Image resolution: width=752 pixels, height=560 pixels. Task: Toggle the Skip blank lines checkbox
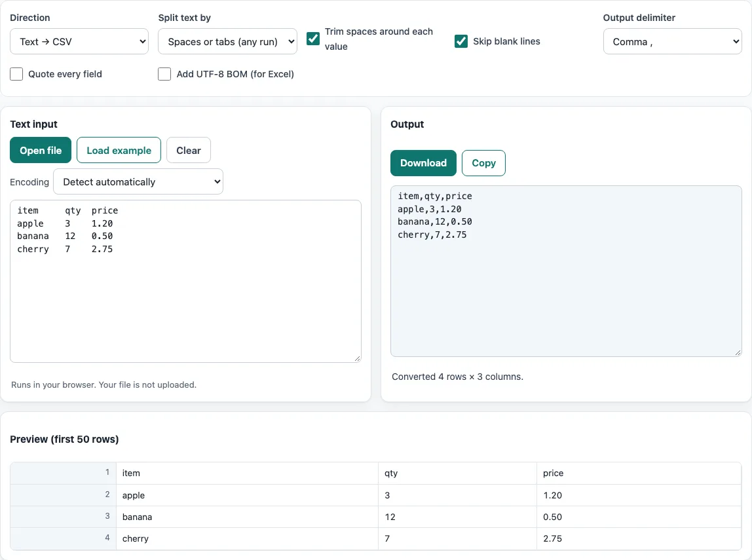pos(461,41)
